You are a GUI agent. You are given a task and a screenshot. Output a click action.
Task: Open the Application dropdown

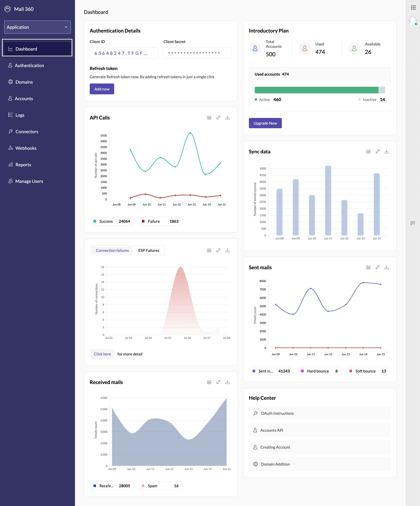click(37, 27)
